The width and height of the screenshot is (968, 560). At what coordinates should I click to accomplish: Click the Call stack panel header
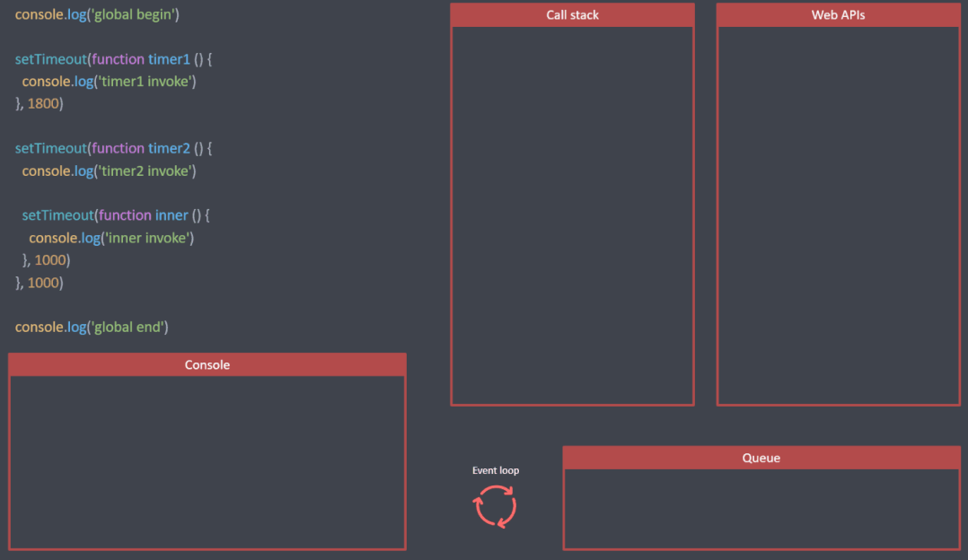[572, 14]
